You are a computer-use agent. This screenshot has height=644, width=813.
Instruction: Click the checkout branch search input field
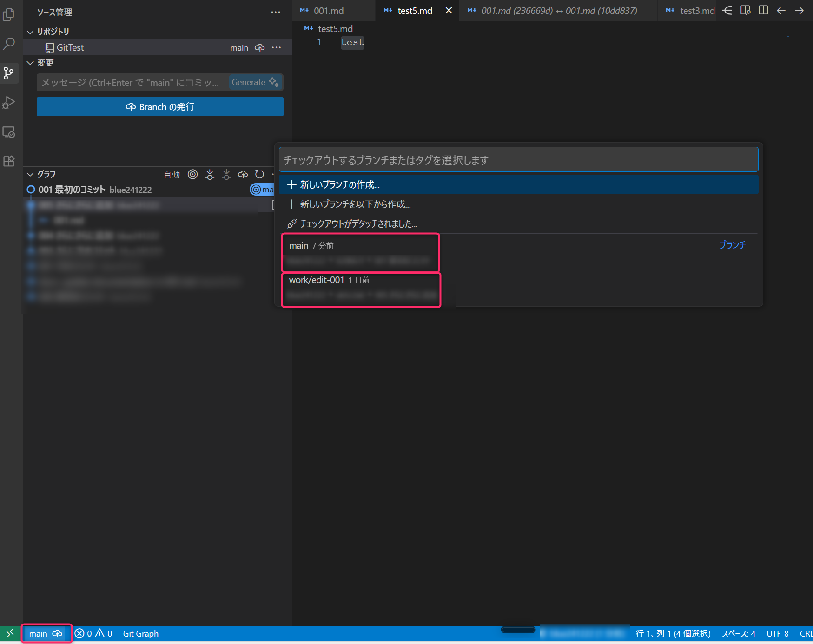[518, 160]
